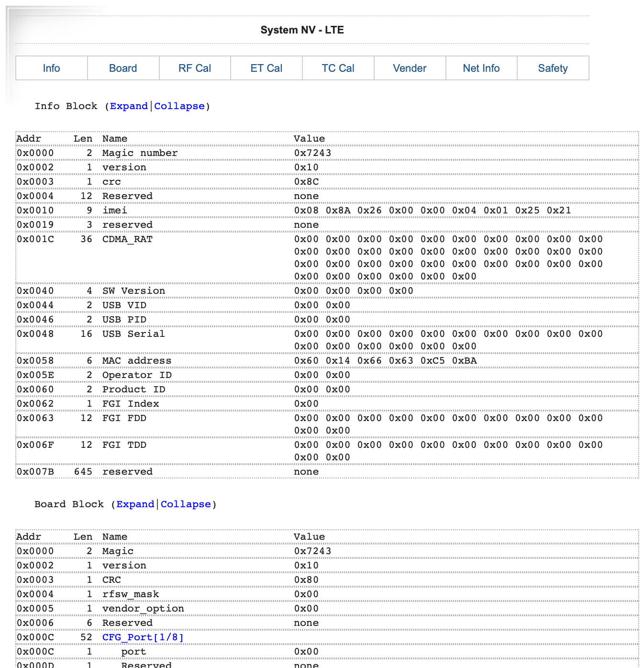Switch to the Vender tab
The image size is (644, 668).
point(410,68)
